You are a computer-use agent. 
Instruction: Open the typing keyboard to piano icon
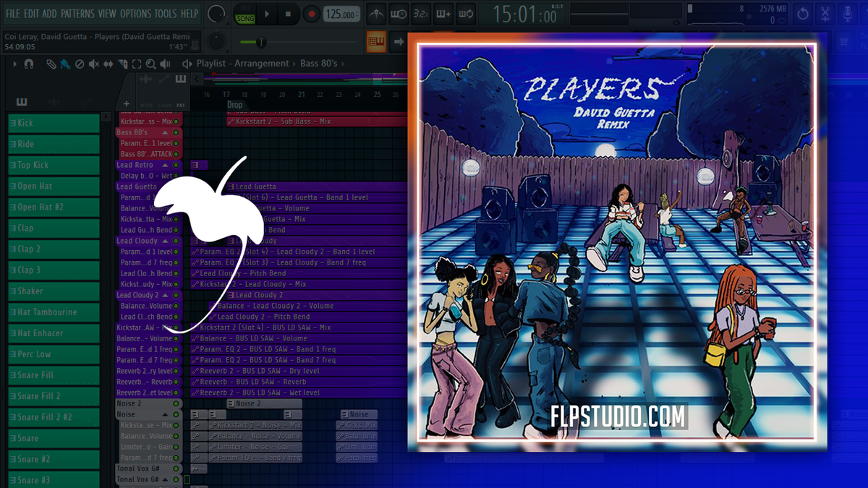(x=443, y=13)
